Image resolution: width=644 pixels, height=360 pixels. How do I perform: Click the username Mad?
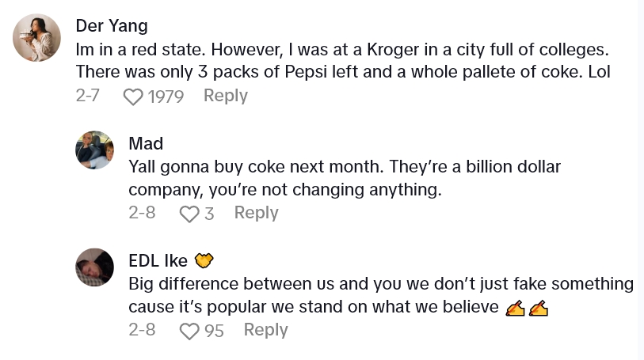tap(146, 143)
